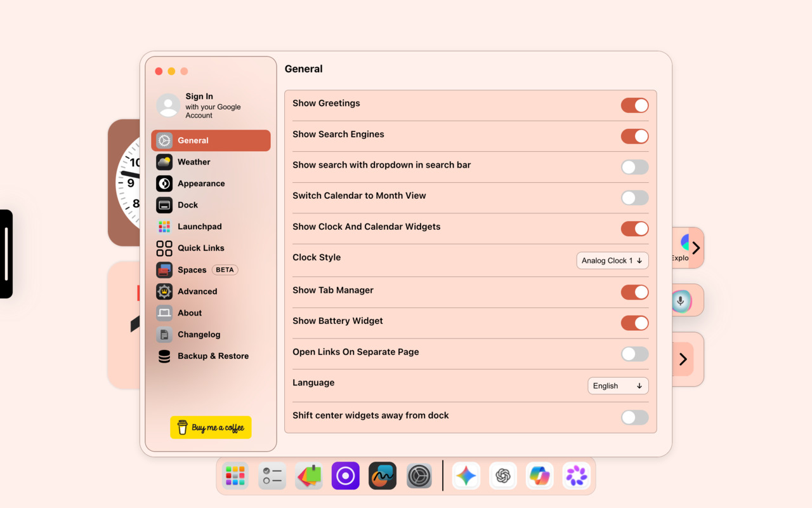
Task: Open the Launchpad grid icon in dock
Action: [x=235, y=476]
